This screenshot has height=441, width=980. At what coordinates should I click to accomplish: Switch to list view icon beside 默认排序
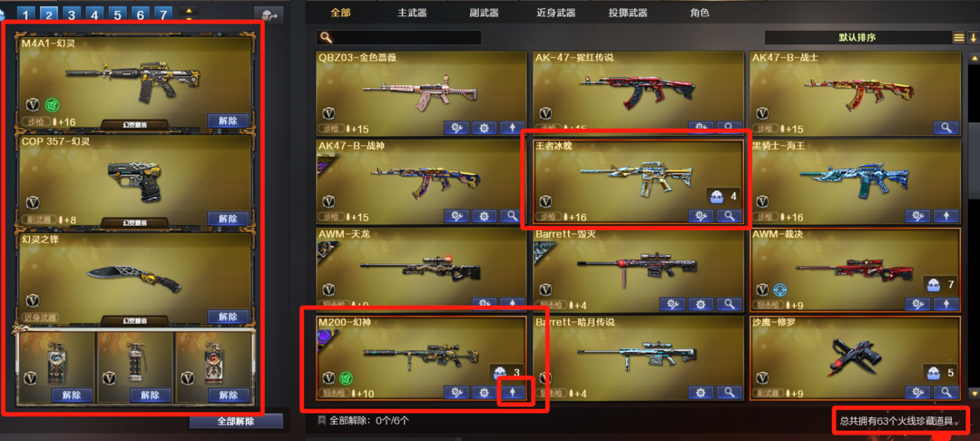point(959,37)
